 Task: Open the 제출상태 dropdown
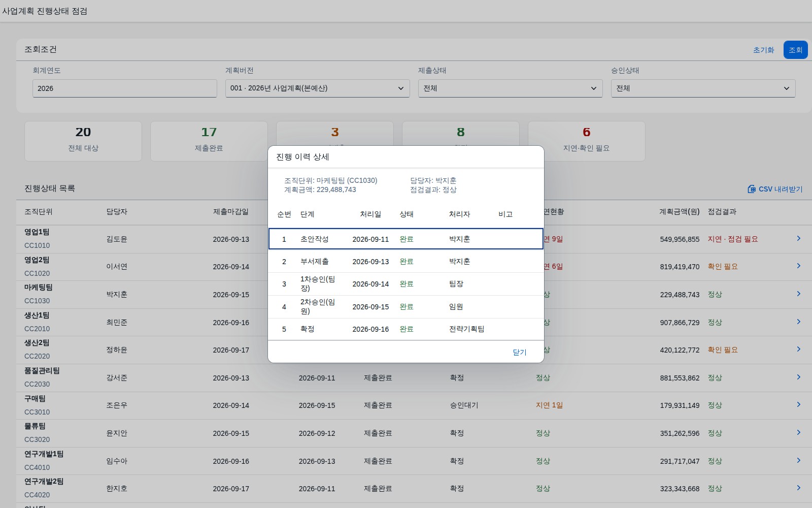[510, 88]
